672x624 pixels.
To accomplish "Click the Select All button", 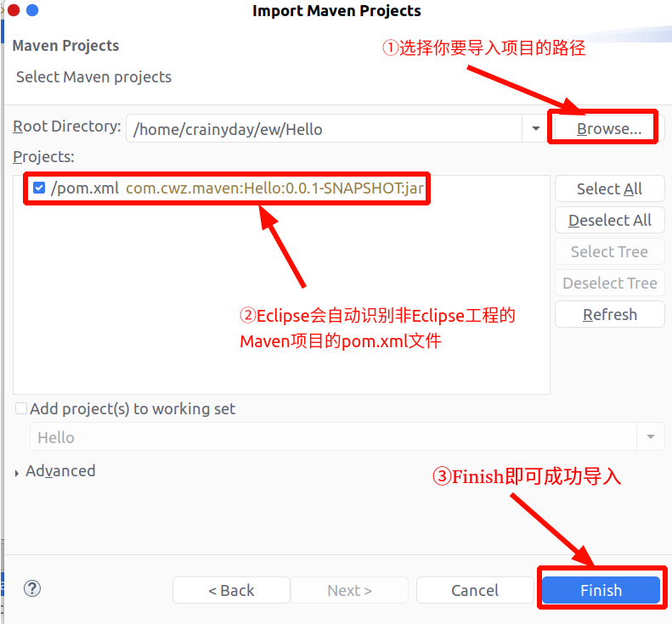I will [x=609, y=188].
